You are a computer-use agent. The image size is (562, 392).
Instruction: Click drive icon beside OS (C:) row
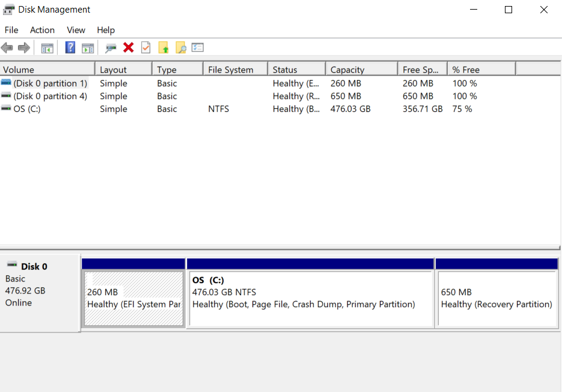(x=6, y=108)
